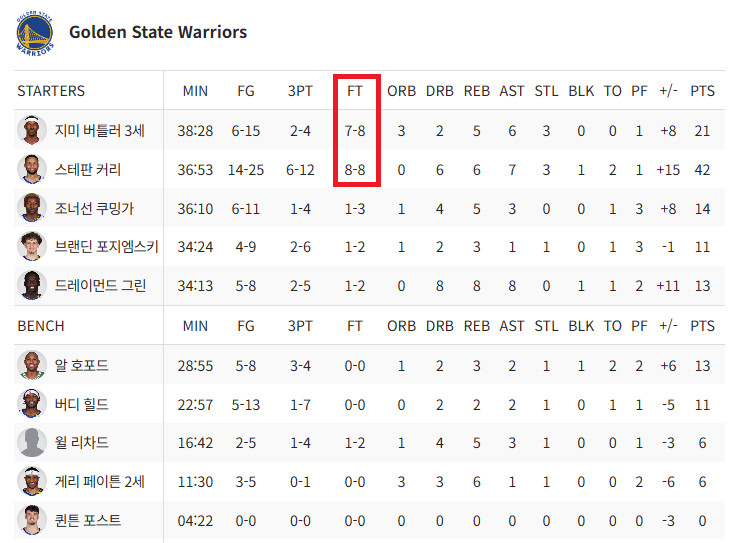Click the Golden State Warriors team title
Screen dimensions: 735x543
(158, 32)
